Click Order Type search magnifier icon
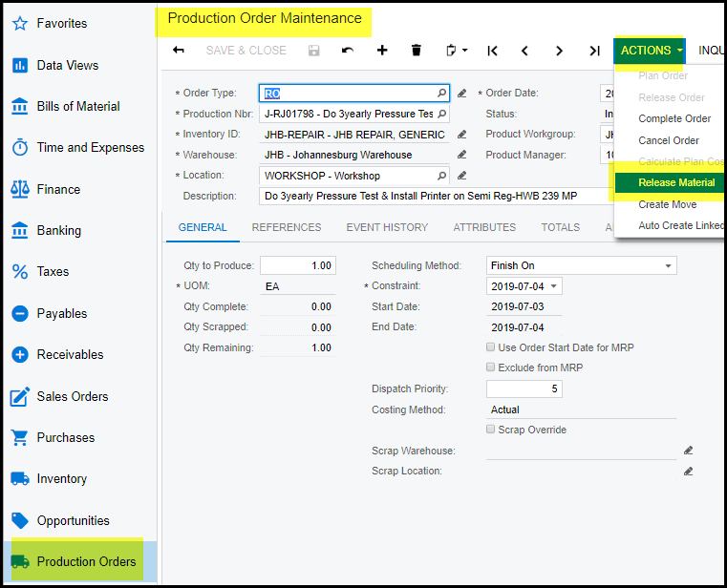This screenshot has width=727, height=588. pyautogui.click(x=441, y=94)
